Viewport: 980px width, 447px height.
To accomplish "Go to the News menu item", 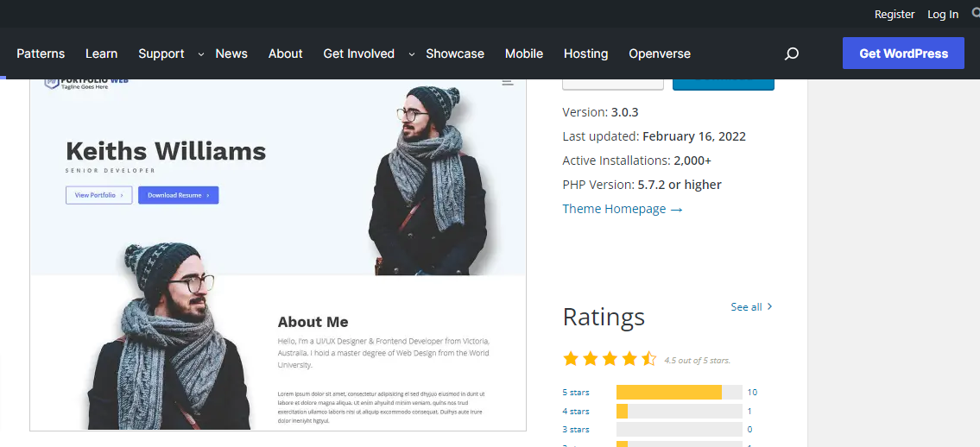I will 231,54.
